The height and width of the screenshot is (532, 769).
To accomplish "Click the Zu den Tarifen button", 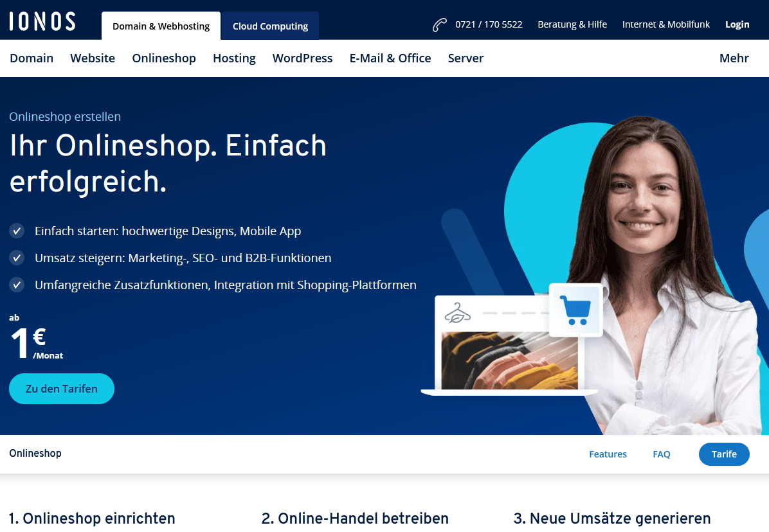I will (x=62, y=389).
